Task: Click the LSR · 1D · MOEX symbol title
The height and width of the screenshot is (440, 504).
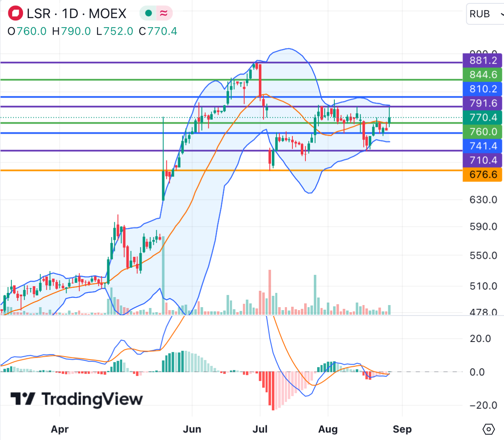Action: pyautogui.click(x=76, y=13)
